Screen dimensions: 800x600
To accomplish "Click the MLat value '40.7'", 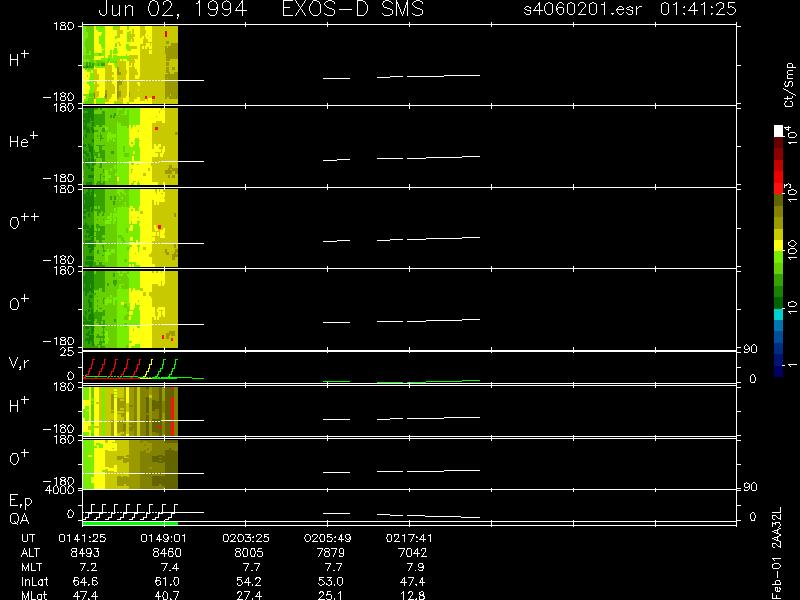I will (167, 595).
